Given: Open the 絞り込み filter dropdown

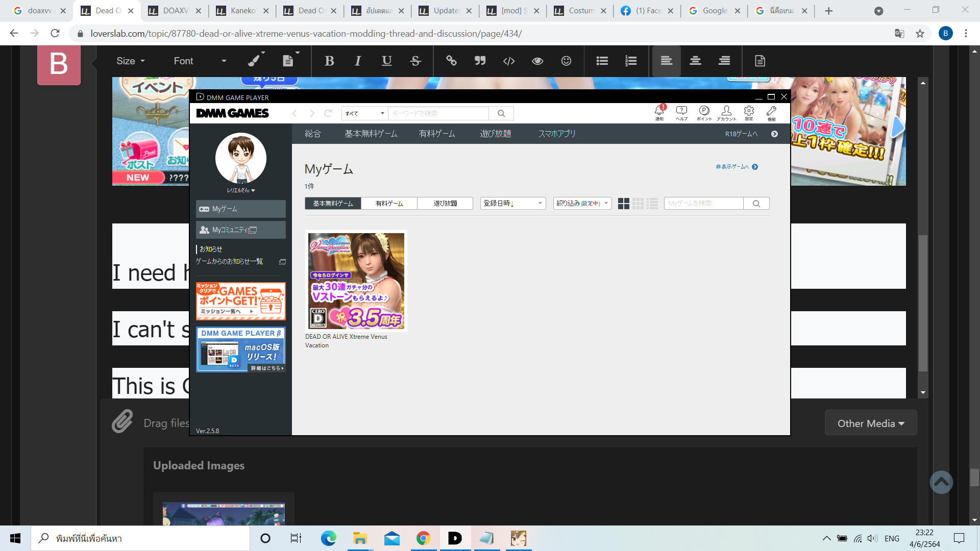Looking at the screenshot, I should 582,204.
